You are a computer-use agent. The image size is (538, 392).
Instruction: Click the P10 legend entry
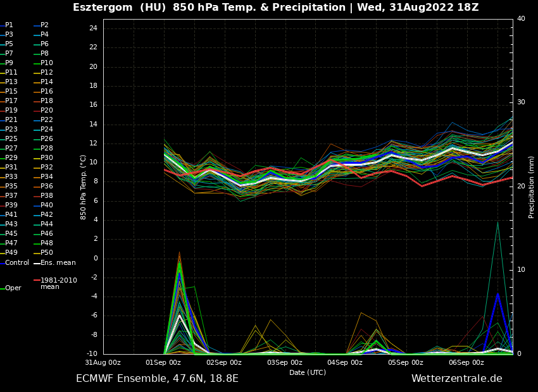(x=46, y=63)
